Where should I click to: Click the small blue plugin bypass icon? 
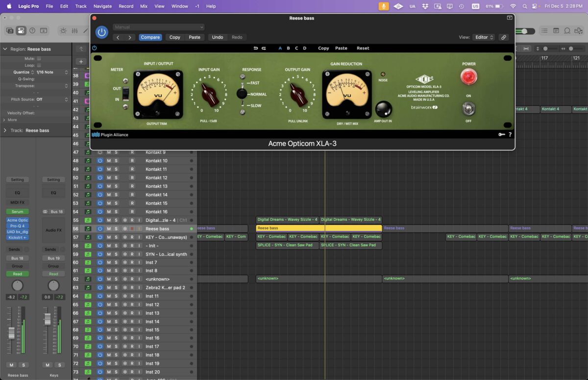pos(94,48)
